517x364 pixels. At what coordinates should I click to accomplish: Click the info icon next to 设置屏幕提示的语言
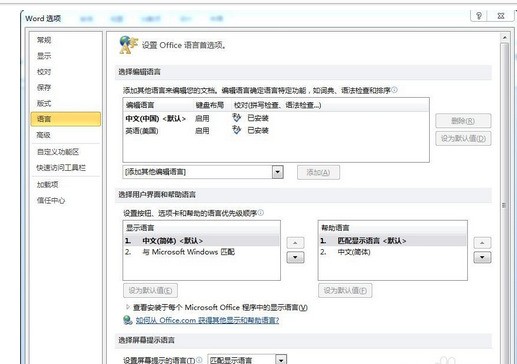pyautogui.click(x=199, y=360)
